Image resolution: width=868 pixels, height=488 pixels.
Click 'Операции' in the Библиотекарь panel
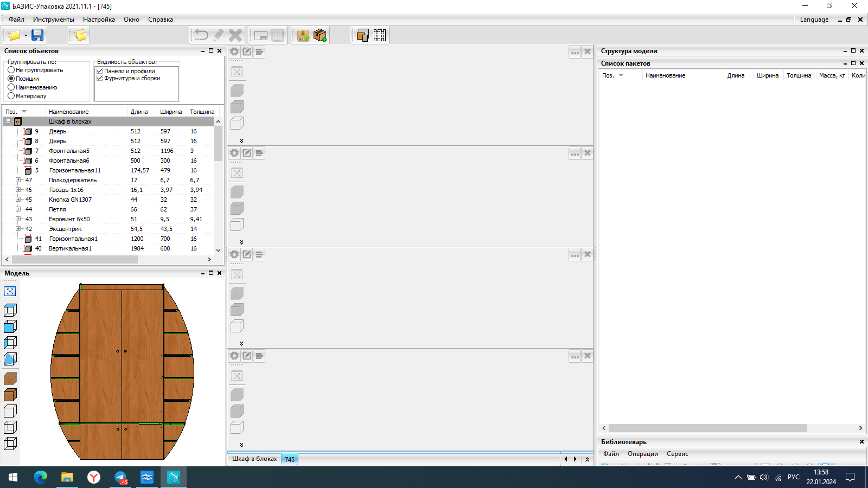642,454
